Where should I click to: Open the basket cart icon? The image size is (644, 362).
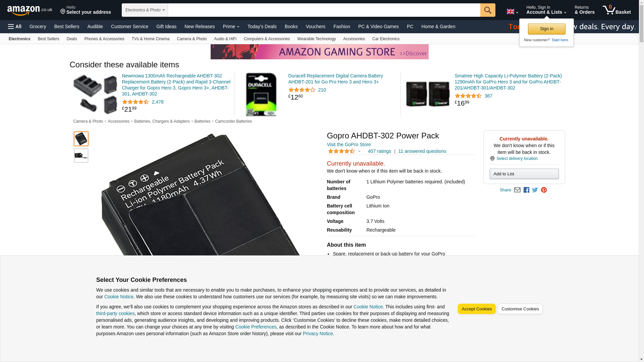616,10
